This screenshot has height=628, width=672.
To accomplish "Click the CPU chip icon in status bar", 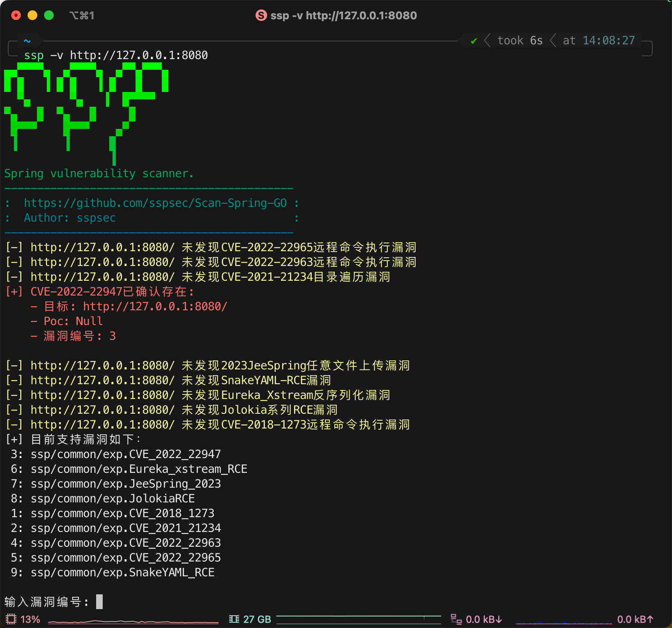I will click(x=11, y=619).
